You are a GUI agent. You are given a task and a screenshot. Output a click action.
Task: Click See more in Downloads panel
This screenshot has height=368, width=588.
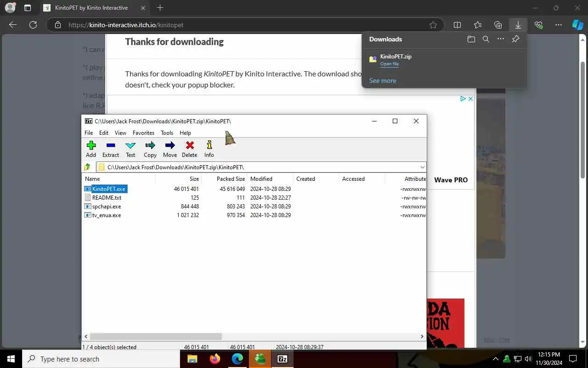383,80
